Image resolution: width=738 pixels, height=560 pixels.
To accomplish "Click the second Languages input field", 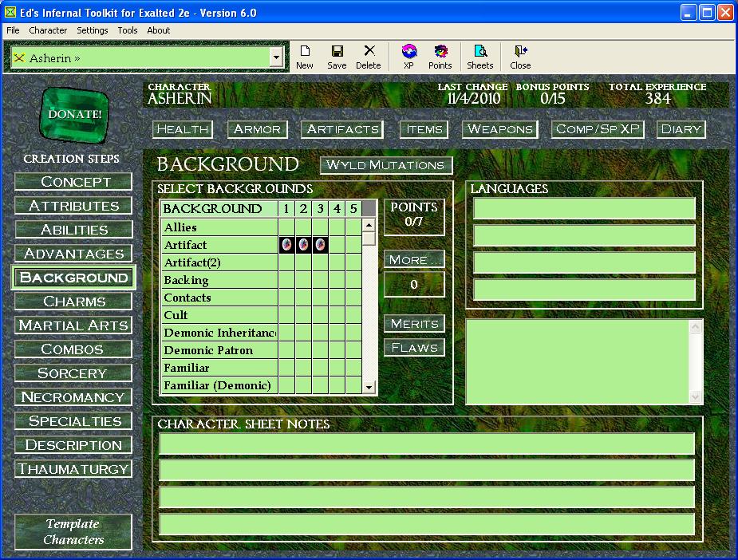I will pyautogui.click(x=584, y=235).
